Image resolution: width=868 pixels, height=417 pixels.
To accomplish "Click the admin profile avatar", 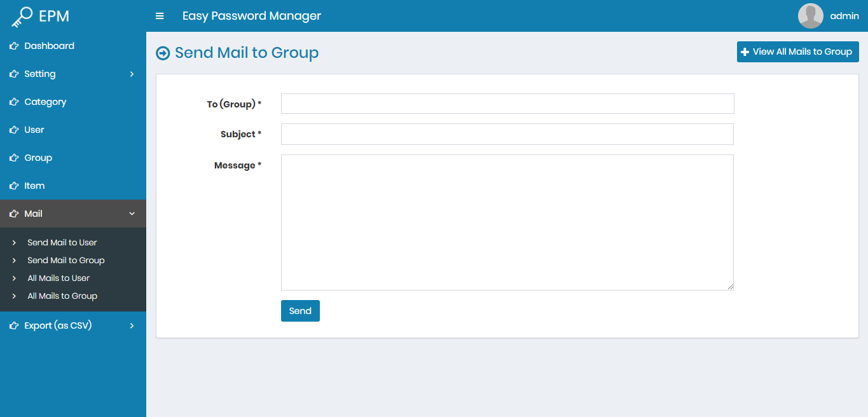I will pyautogui.click(x=810, y=15).
